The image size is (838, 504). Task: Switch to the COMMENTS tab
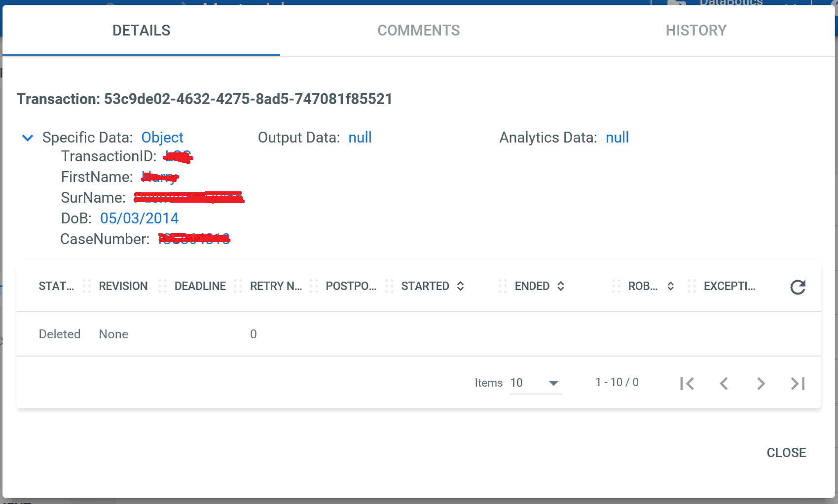point(418,30)
